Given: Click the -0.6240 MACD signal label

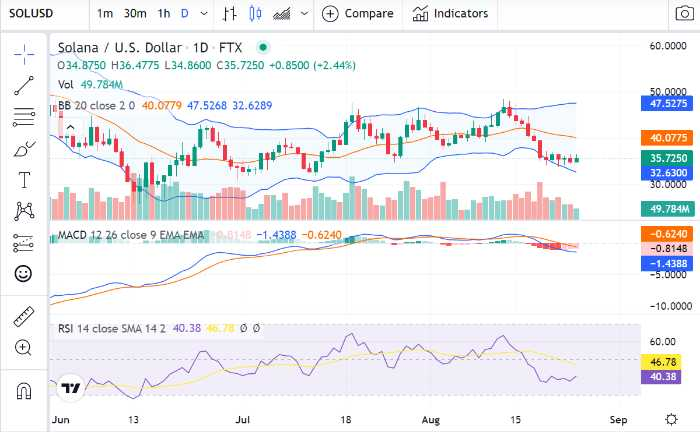Looking at the screenshot, I should coord(667,234).
